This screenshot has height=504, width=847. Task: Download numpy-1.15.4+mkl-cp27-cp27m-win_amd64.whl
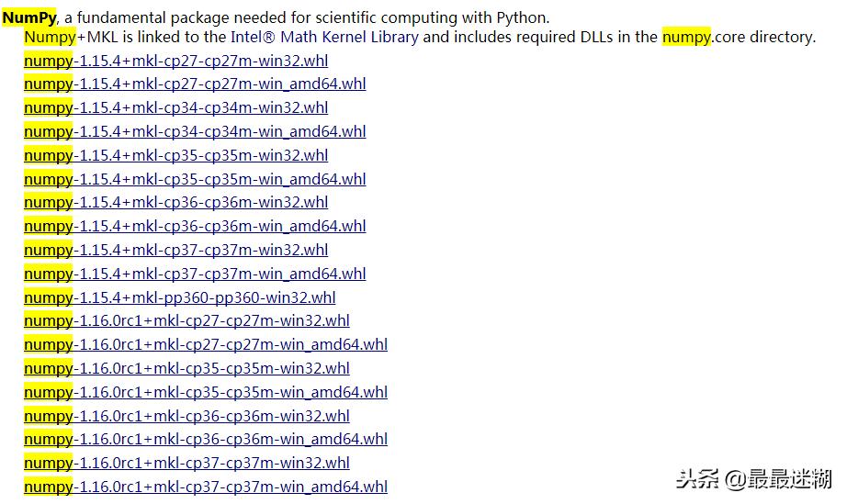coord(195,84)
